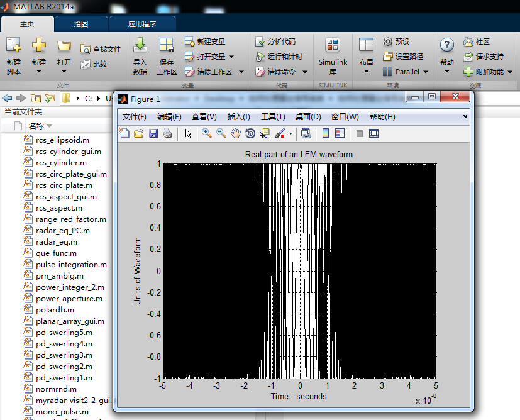520x420 pixels.
Task: Open the File (文件) menu in Figure 1
Action: point(135,117)
